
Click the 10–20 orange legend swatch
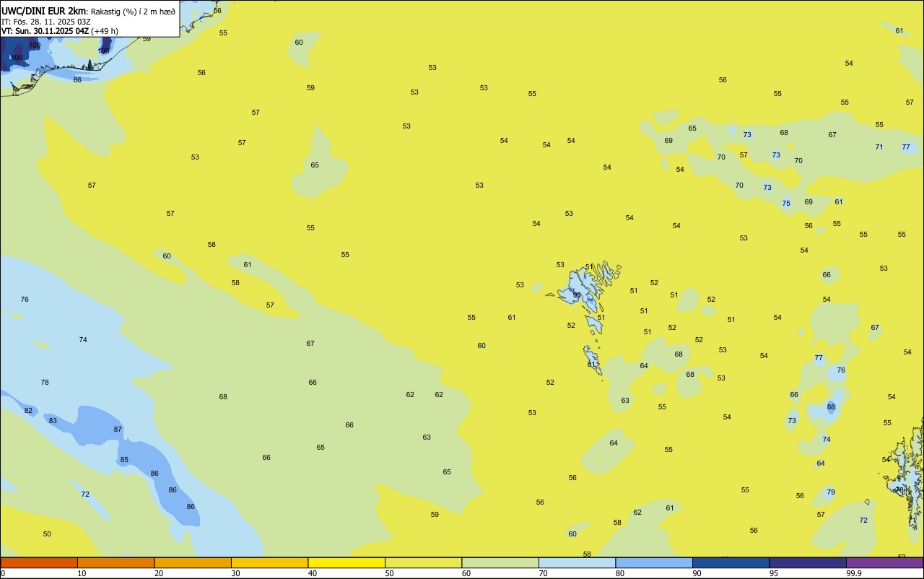(x=115, y=562)
